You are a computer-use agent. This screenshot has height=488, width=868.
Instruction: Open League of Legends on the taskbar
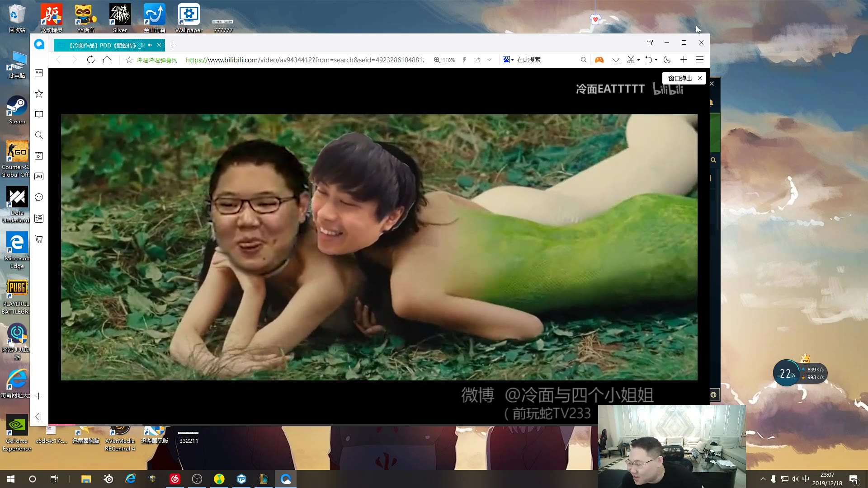pos(263,479)
